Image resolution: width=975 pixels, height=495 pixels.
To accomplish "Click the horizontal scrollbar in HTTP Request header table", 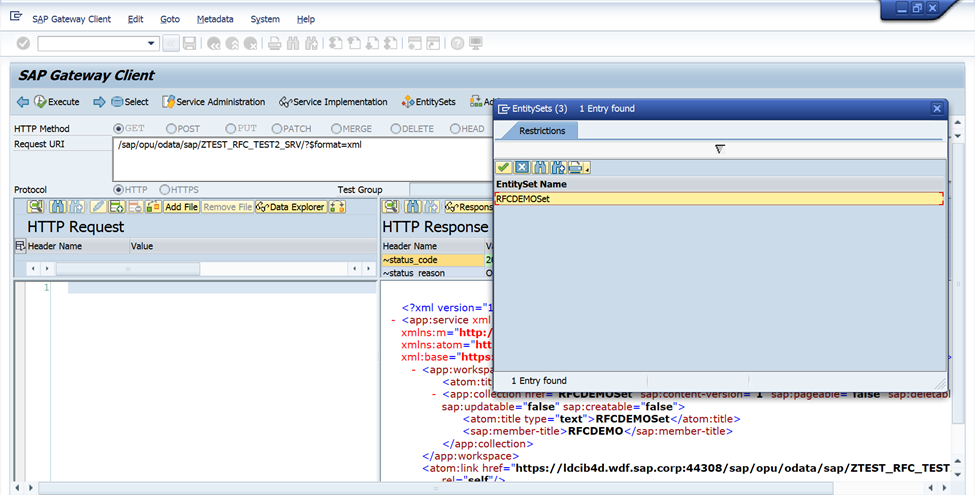I will 129,269.
